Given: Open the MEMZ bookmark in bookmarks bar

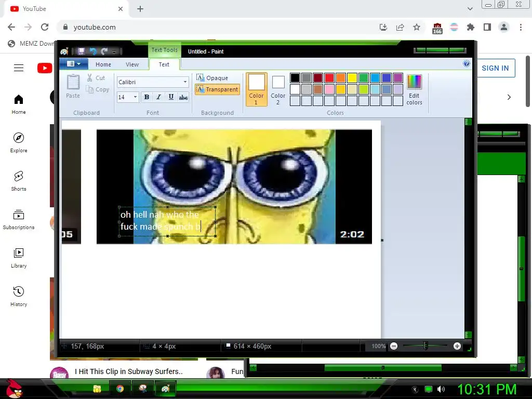Looking at the screenshot, I should pyautogui.click(x=31, y=44).
